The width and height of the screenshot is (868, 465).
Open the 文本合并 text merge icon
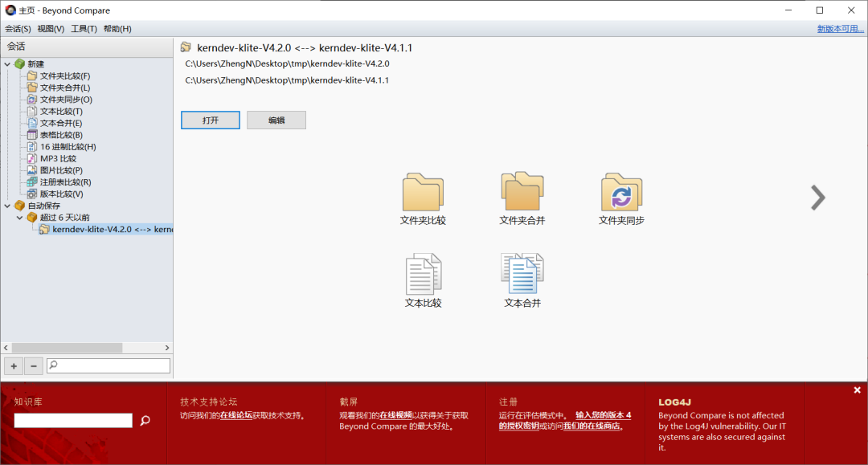522,275
